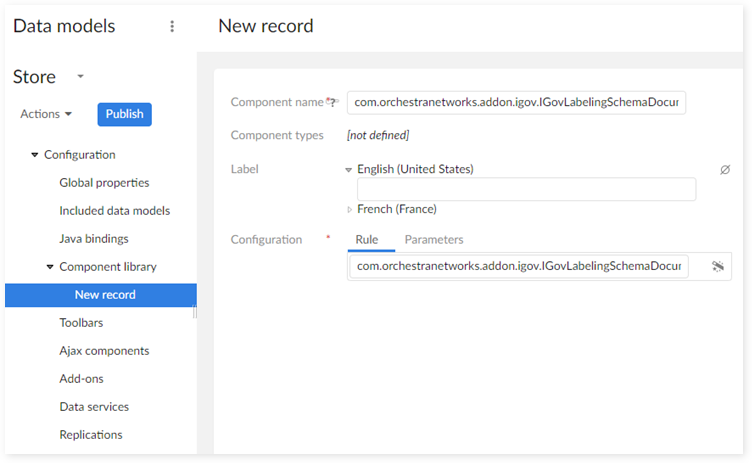The height and width of the screenshot is (463, 752).
Task: Click the Publish button
Action: pyautogui.click(x=124, y=114)
